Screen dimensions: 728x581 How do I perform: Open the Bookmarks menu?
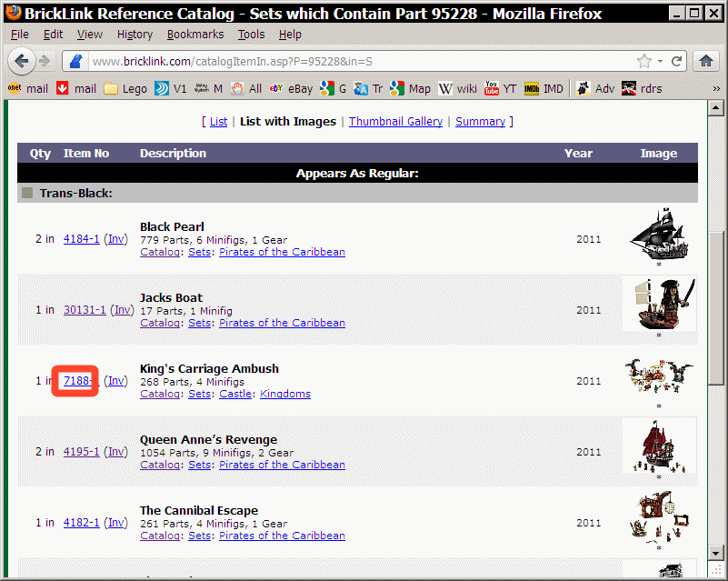[195, 35]
